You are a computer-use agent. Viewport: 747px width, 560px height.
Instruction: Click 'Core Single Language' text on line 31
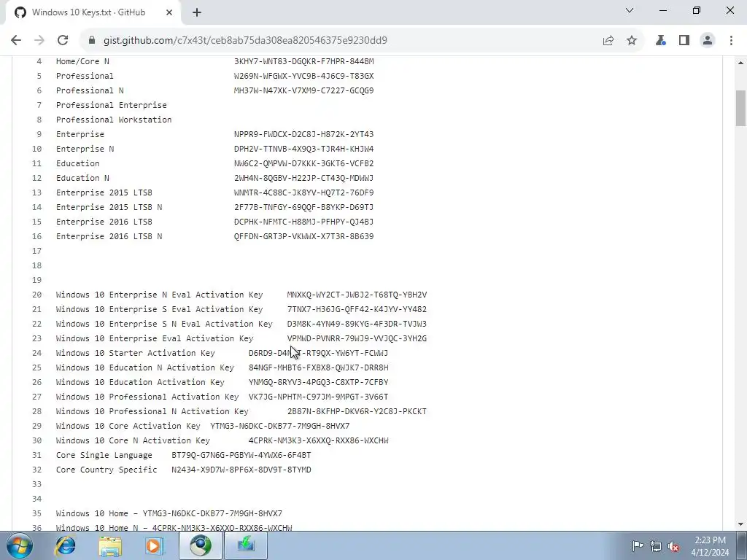point(104,455)
